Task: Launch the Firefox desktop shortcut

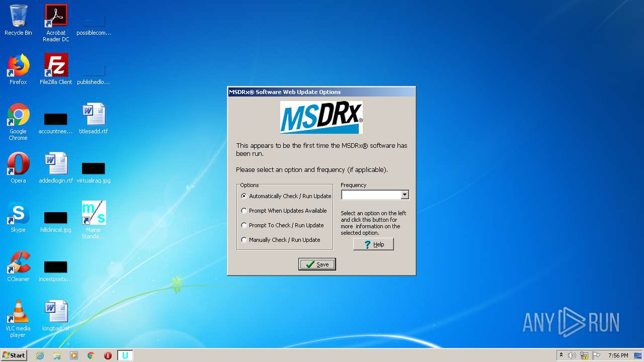Action: point(18,69)
